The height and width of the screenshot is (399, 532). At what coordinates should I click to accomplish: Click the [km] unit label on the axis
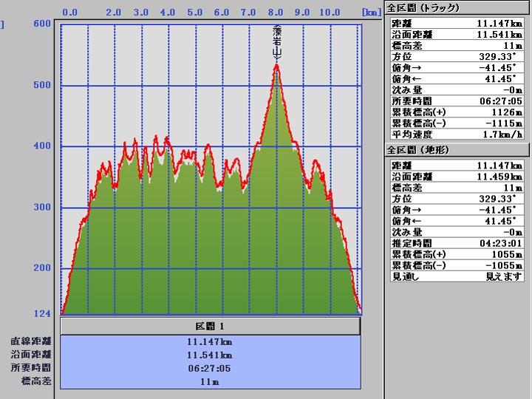point(370,12)
